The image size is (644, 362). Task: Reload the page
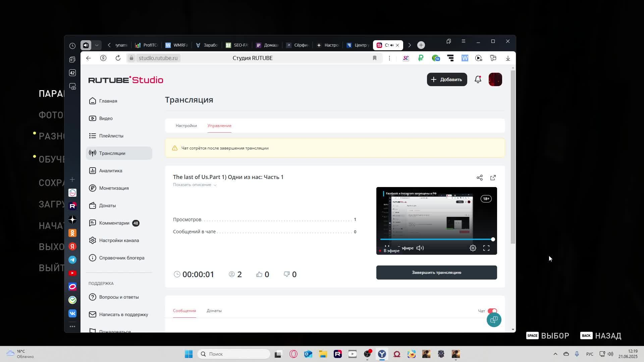tap(118, 58)
